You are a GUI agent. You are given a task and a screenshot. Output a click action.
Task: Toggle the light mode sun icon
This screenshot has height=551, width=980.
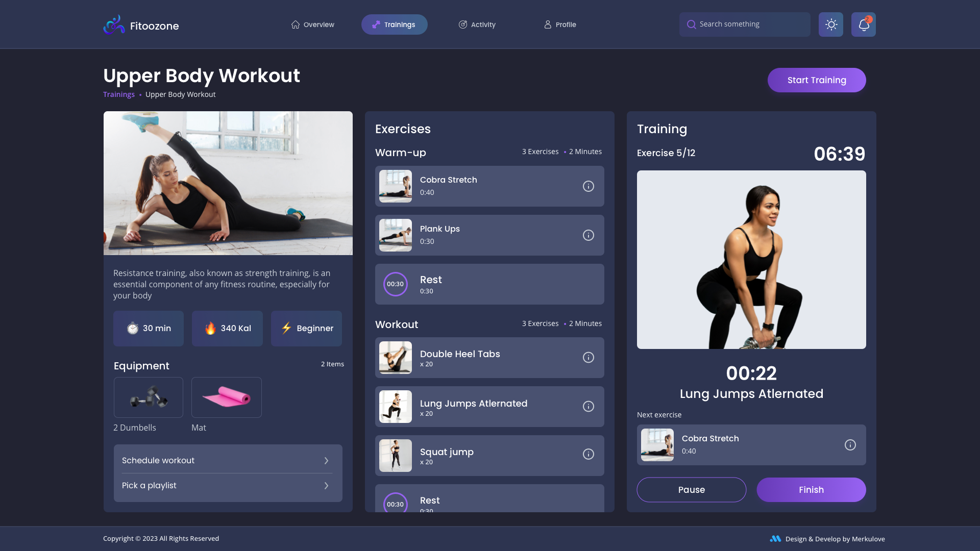coord(831,24)
